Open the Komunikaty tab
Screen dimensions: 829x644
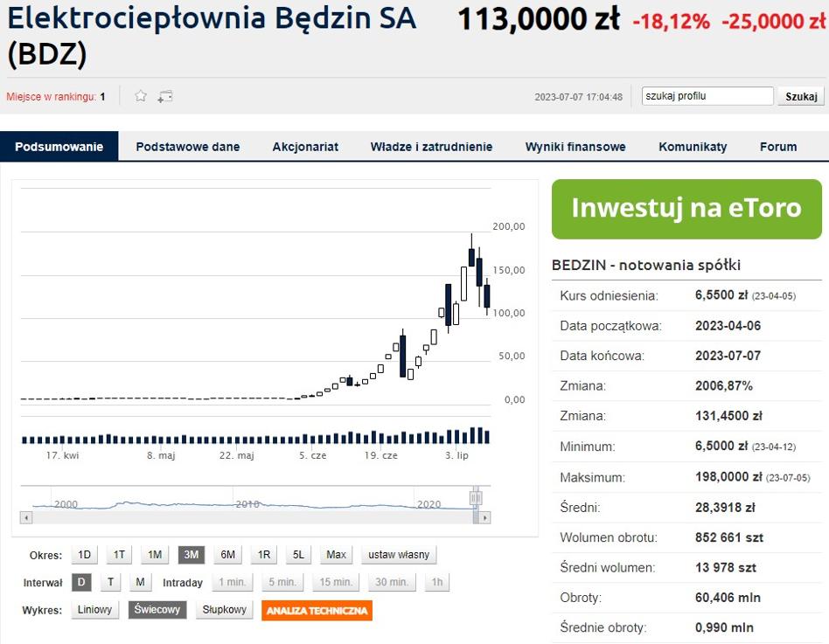click(x=693, y=147)
